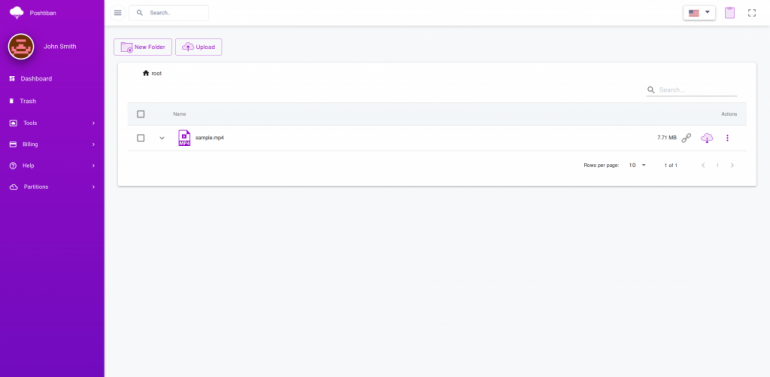Click the Billing card icon

[x=13, y=144]
